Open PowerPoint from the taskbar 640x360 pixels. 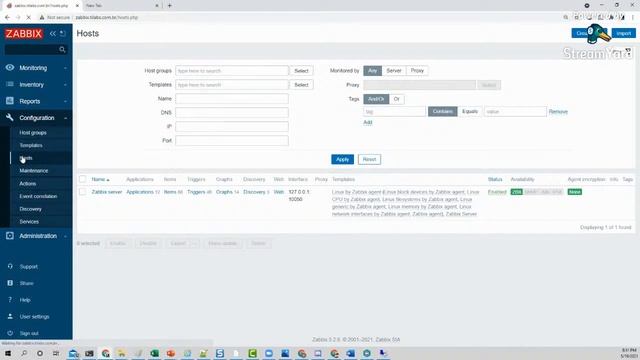click(171, 353)
